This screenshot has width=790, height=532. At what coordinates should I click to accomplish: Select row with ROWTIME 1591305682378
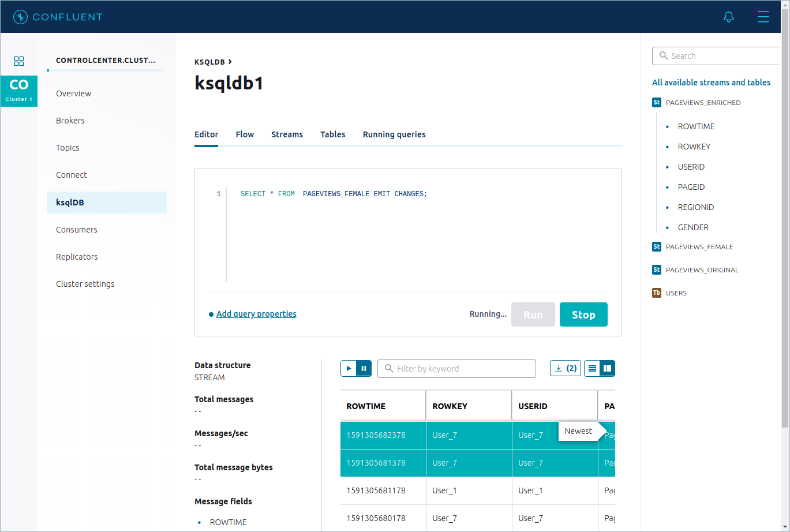(478, 435)
